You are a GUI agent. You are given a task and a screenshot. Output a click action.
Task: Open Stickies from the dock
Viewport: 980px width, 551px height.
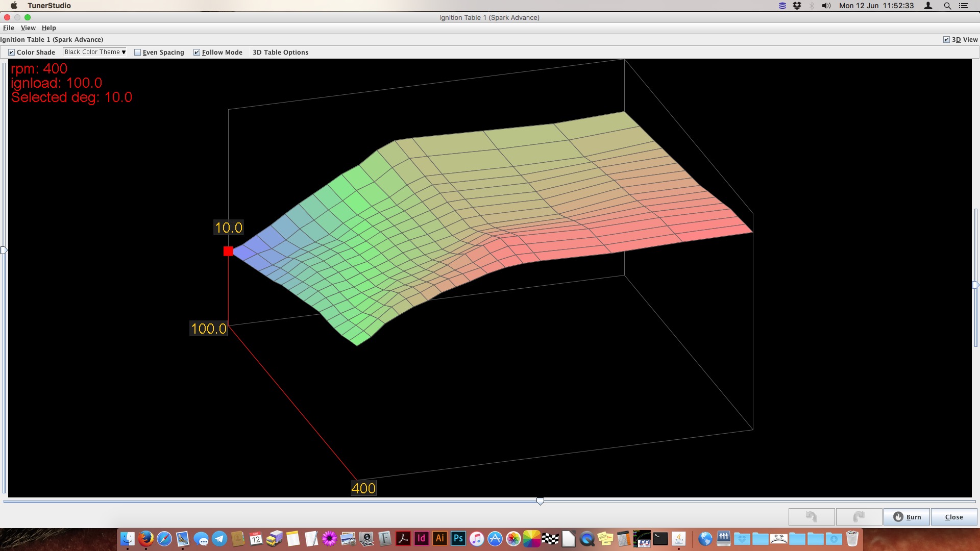click(x=605, y=539)
